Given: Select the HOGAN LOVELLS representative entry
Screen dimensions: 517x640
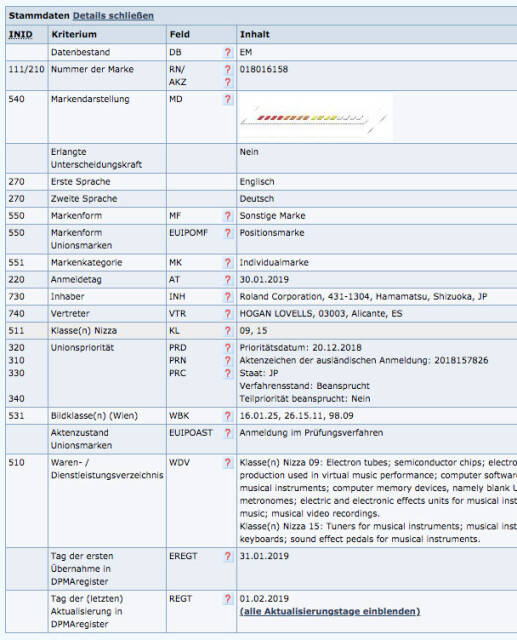Looking at the screenshot, I should tap(321, 314).
